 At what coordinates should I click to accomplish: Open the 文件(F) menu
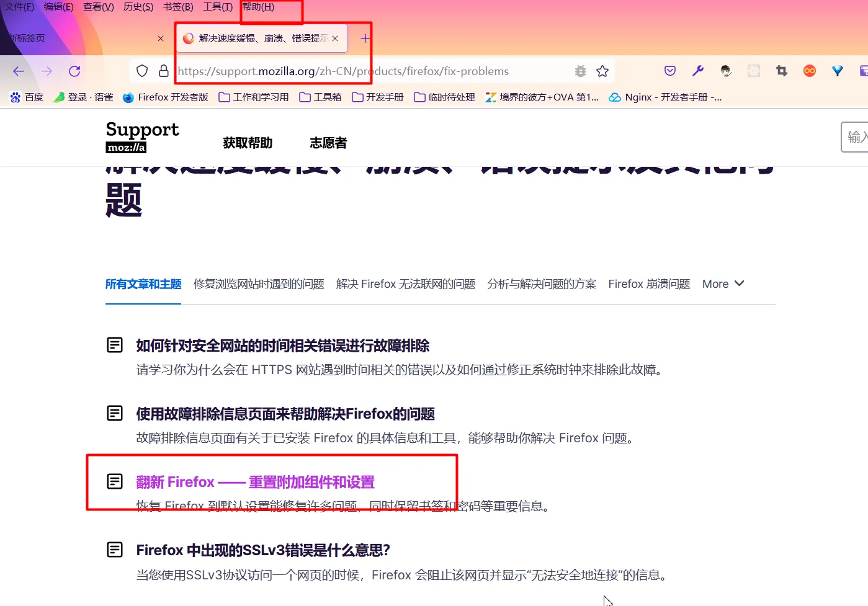coord(19,7)
